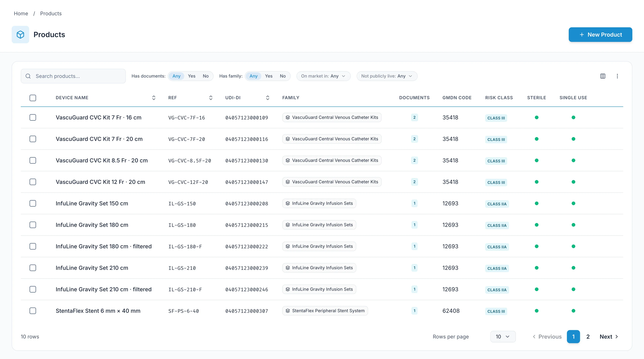Open InfuLine Gravity Infusion Sets family on IL-GS-180 row
Screen dimensions: 644x359
click(x=319, y=225)
